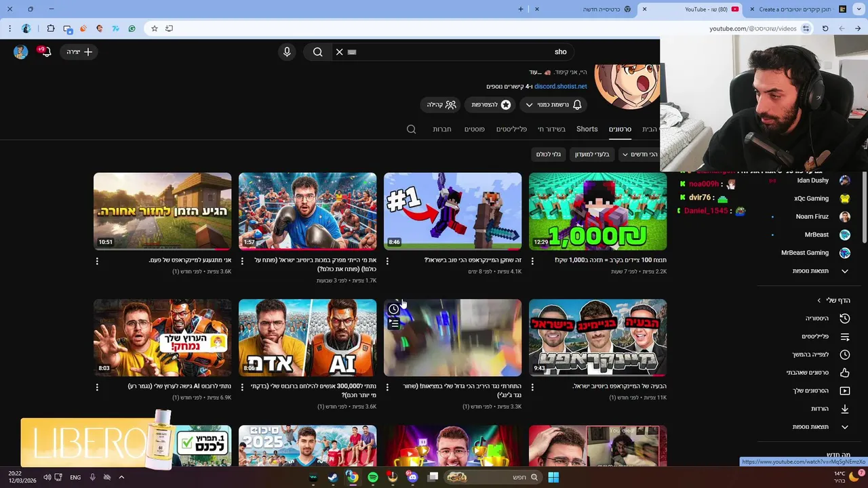Open more options for the 1,000 שקל video
This screenshot has width=868, height=488.
coord(532,261)
